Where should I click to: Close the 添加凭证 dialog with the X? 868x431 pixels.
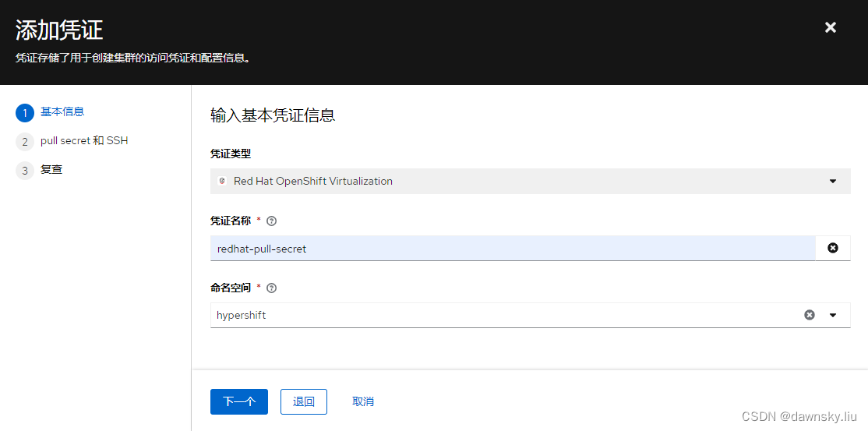[x=831, y=27]
